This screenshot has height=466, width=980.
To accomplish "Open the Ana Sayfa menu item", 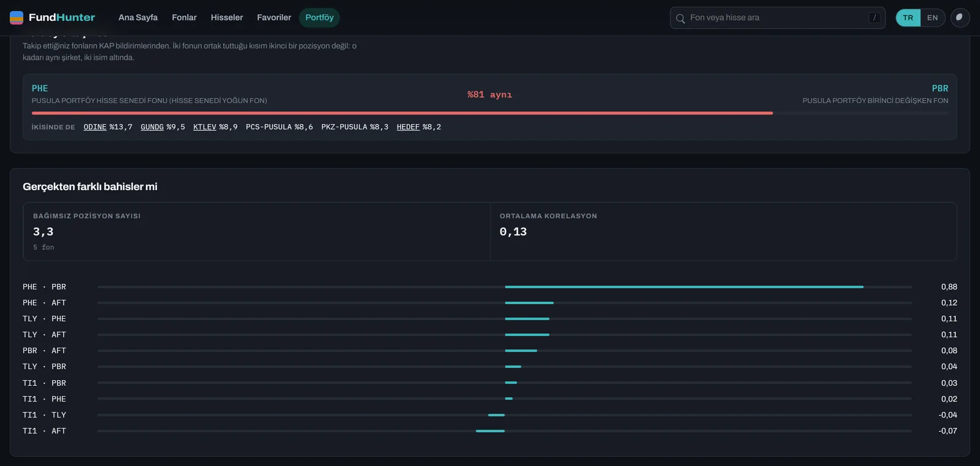I will point(138,18).
